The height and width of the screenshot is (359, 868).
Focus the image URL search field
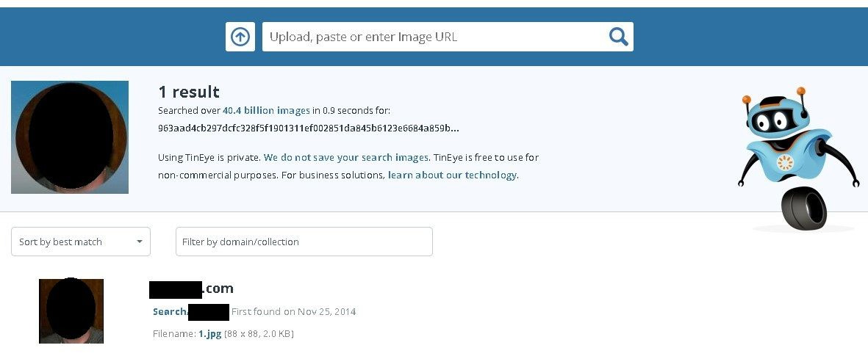point(434,37)
